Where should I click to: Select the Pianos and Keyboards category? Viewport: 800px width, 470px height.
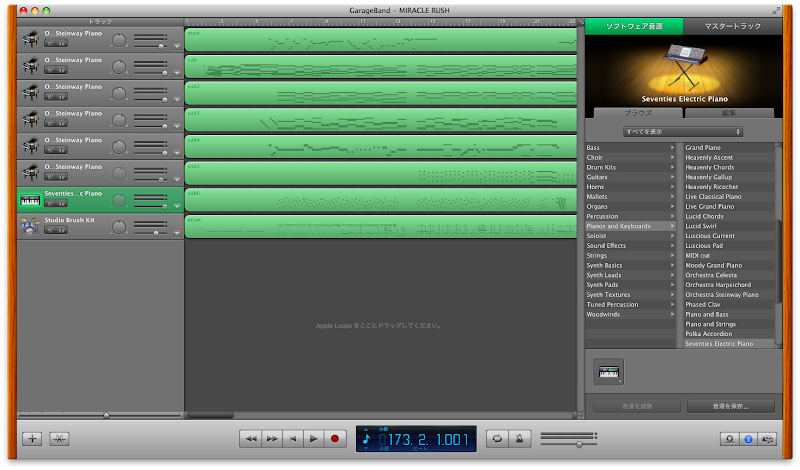(x=631, y=226)
